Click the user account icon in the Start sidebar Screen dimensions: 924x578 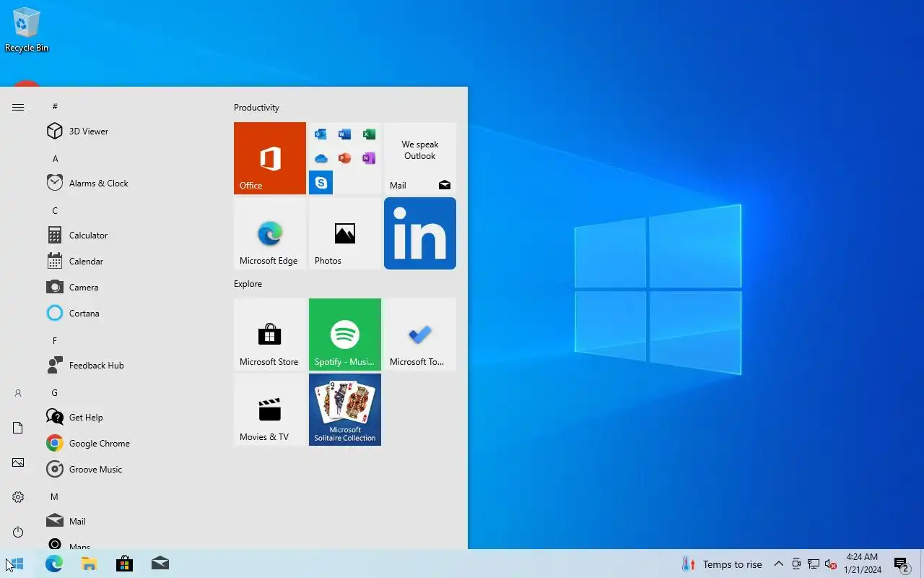point(18,393)
